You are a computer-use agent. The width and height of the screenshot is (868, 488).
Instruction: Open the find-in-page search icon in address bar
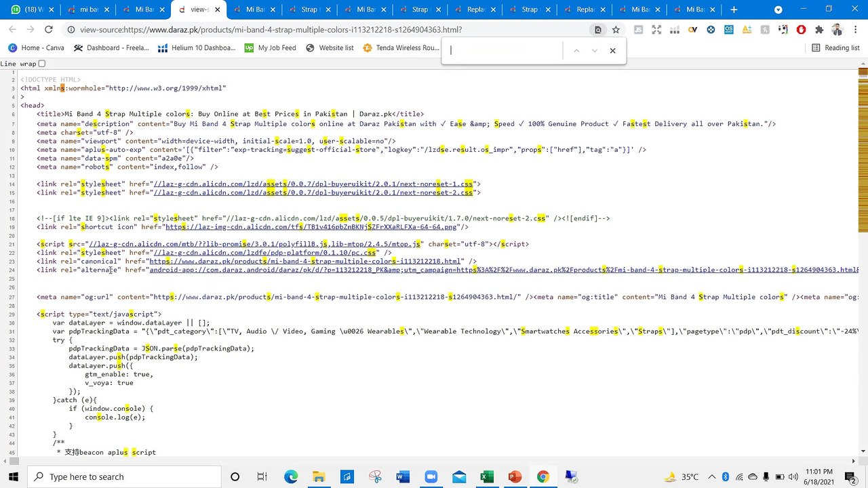click(x=597, y=30)
